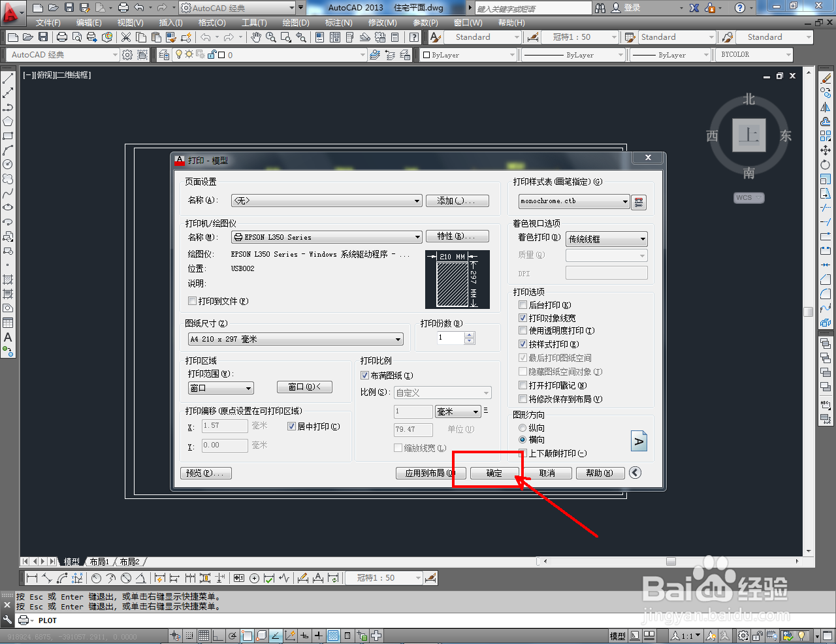Click the Help question mark icon in toolbar
The width and height of the screenshot is (836, 644).
pos(413,37)
